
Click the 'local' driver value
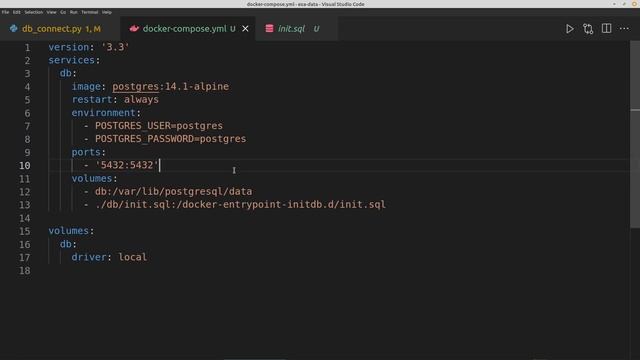click(x=133, y=257)
